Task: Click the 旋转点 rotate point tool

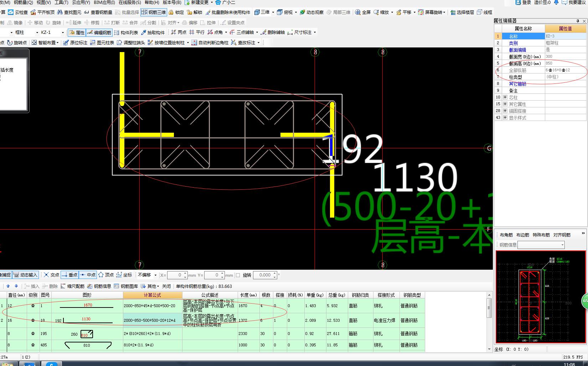Action: click(17, 42)
